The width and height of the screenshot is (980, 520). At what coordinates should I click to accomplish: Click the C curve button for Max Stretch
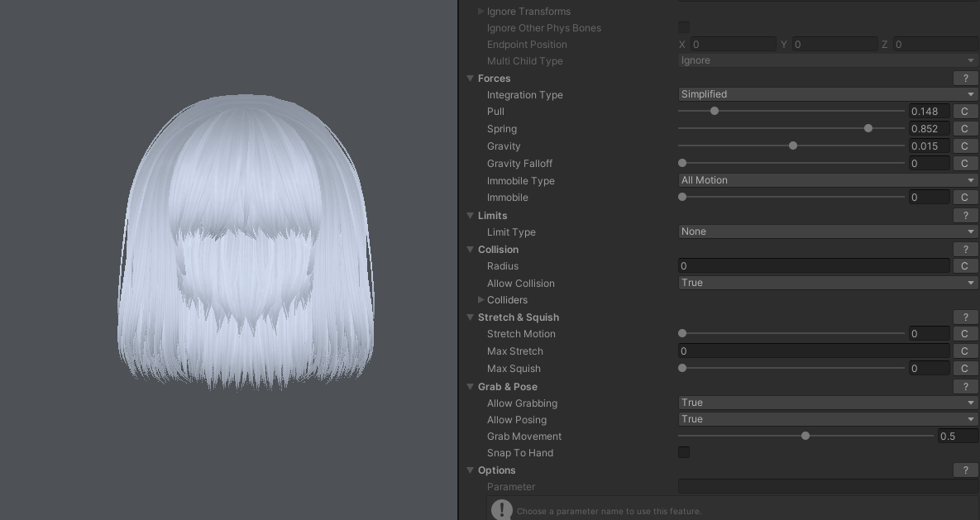pos(964,351)
